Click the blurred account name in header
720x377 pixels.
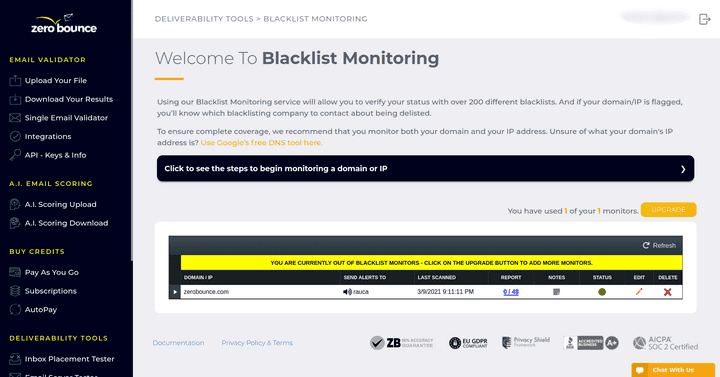pos(655,17)
